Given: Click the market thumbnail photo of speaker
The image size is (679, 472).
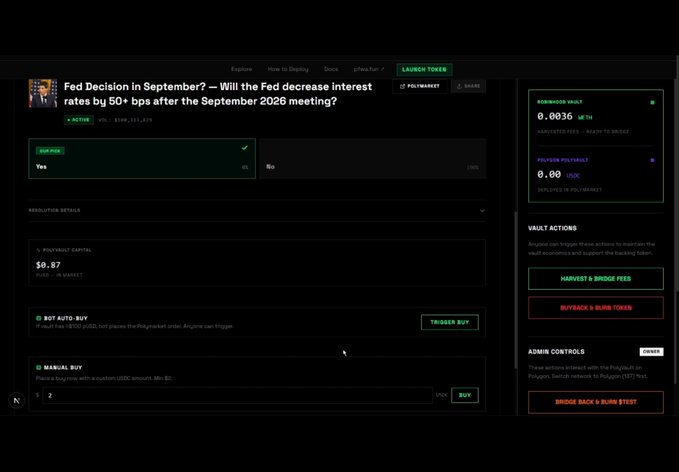Looking at the screenshot, I should [43, 93].
